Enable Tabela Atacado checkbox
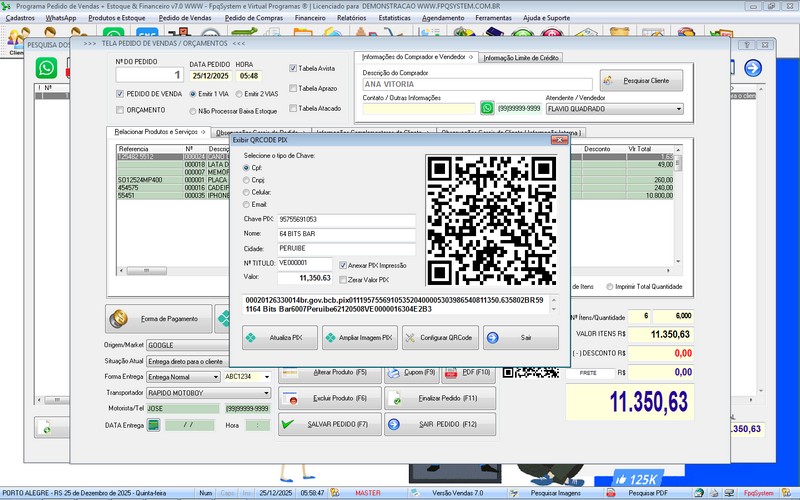The image size is (800, 500). click(x=293, y=108)
